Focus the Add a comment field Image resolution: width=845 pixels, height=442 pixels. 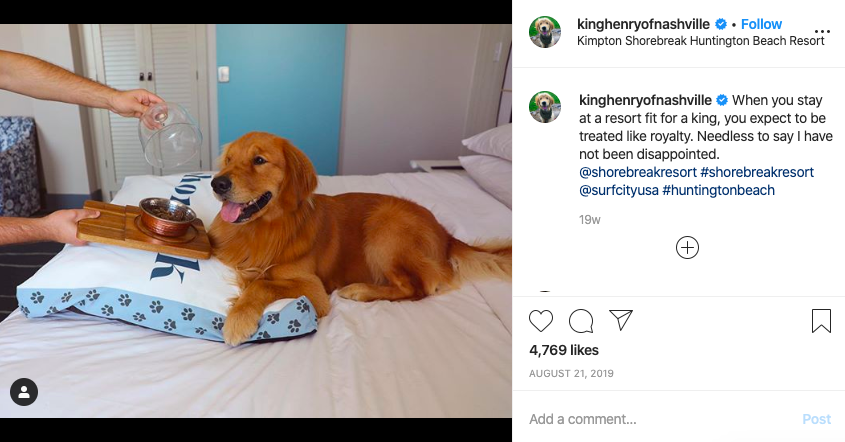click(660, 419)
